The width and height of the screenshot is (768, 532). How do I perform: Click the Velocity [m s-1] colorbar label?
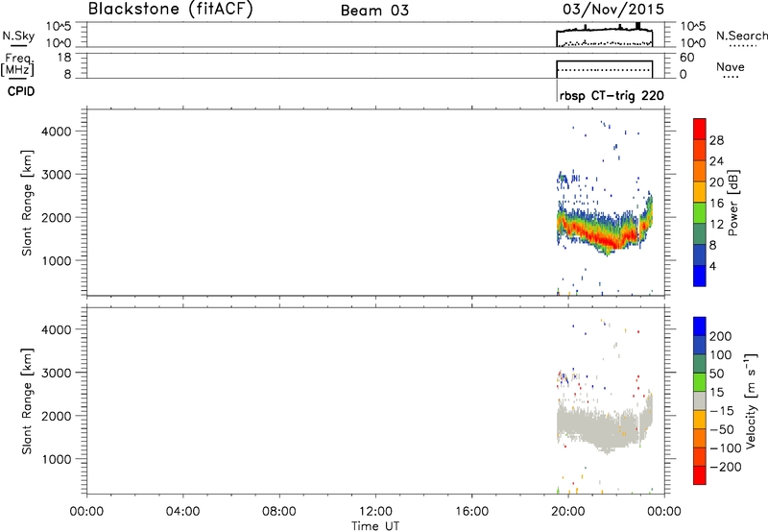(751, 400)
